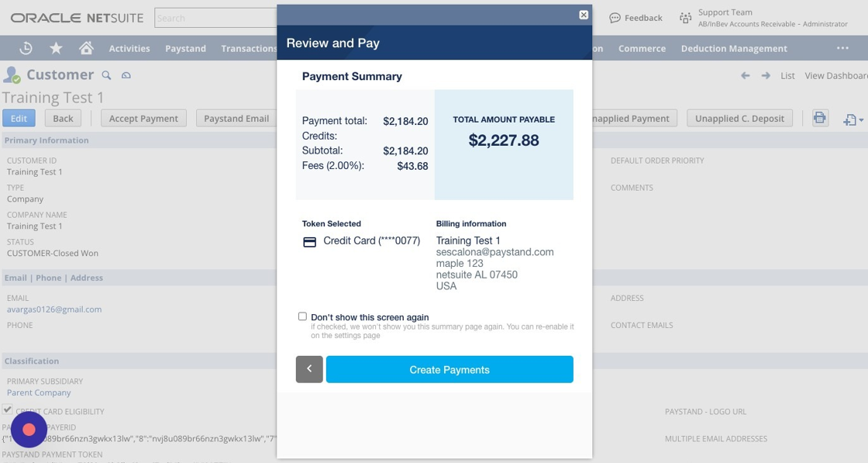Click into the global Search field

[x=215, y=19]
